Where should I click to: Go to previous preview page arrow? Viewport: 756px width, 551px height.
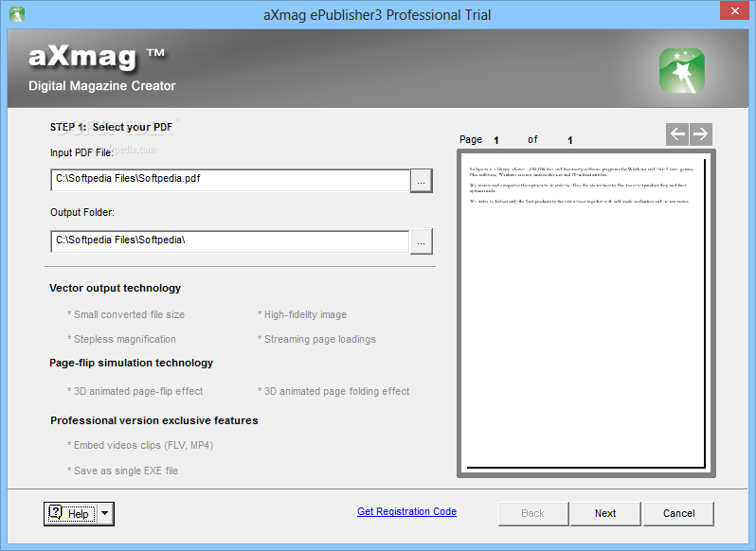pos(677,133)
